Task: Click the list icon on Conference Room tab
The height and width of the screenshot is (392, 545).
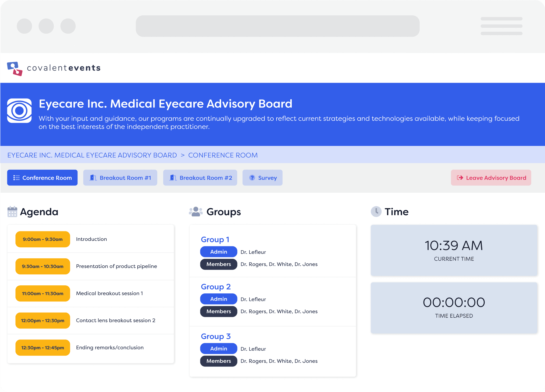Action: [16, 178]
